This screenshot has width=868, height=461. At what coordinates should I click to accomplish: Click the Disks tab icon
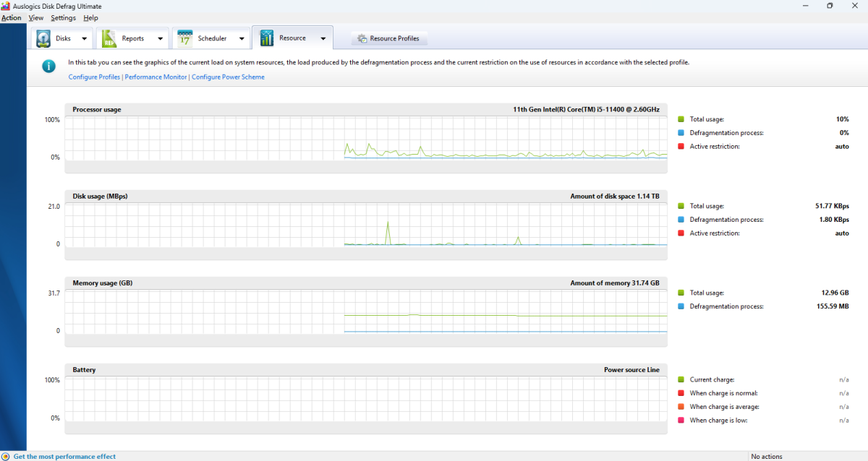[x=43, y=38]
